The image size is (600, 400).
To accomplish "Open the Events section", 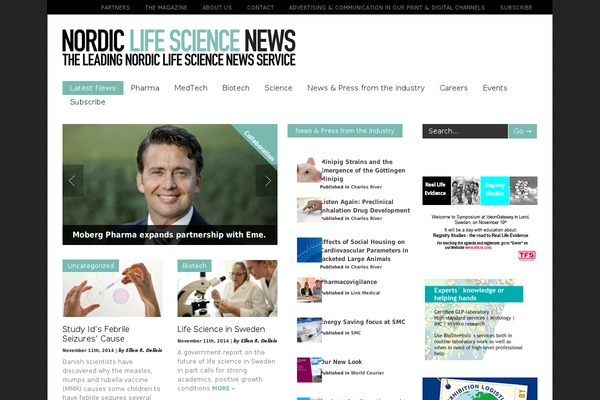I will (495, 88).
